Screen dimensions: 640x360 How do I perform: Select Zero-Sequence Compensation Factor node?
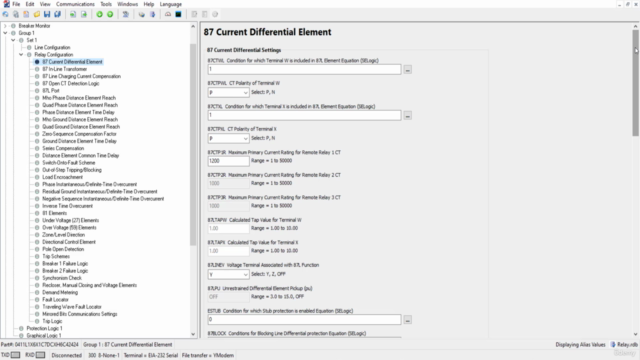click(x=80, y=134)
